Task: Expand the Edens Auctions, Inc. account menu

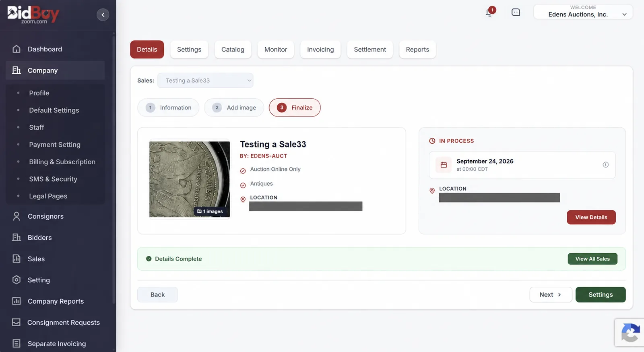Action: (x=583, y=12)
